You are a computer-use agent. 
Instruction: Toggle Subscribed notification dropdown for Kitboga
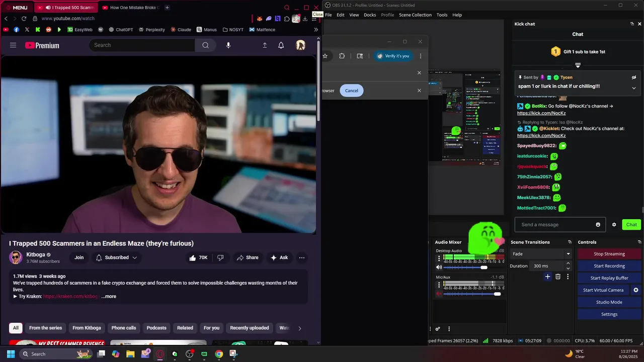click(116, 257)
